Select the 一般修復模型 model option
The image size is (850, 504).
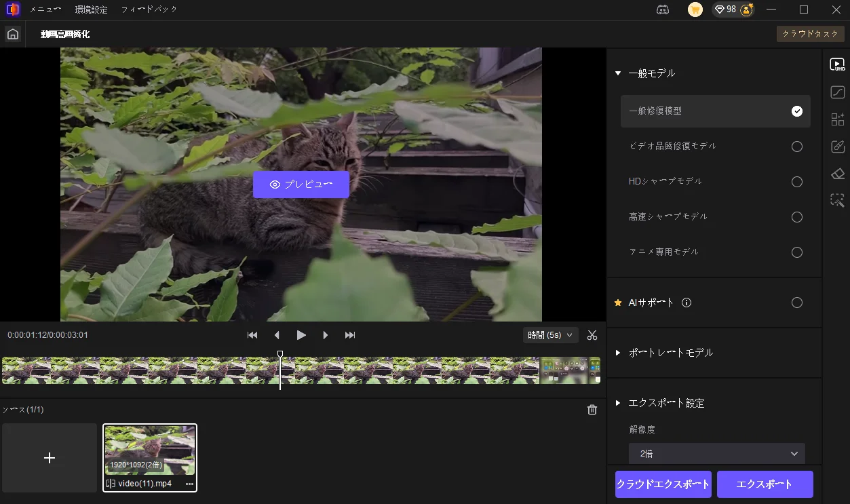(716, 111)
